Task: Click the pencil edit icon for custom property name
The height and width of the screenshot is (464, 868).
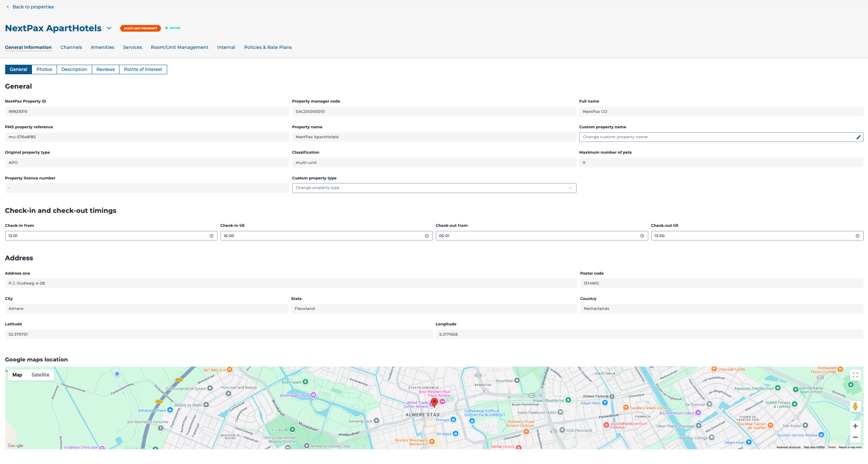Action: [x=858, y=137]
